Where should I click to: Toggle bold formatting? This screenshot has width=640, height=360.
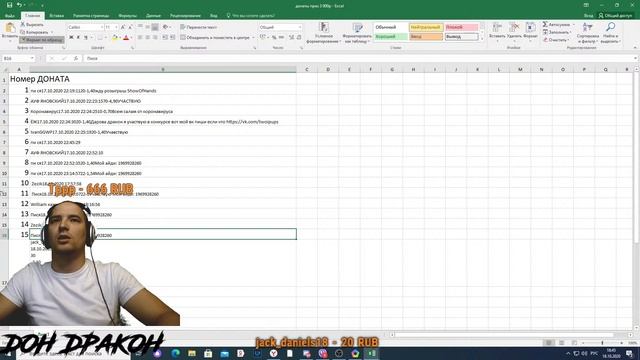pyautogui.click(x=71, y=38)
